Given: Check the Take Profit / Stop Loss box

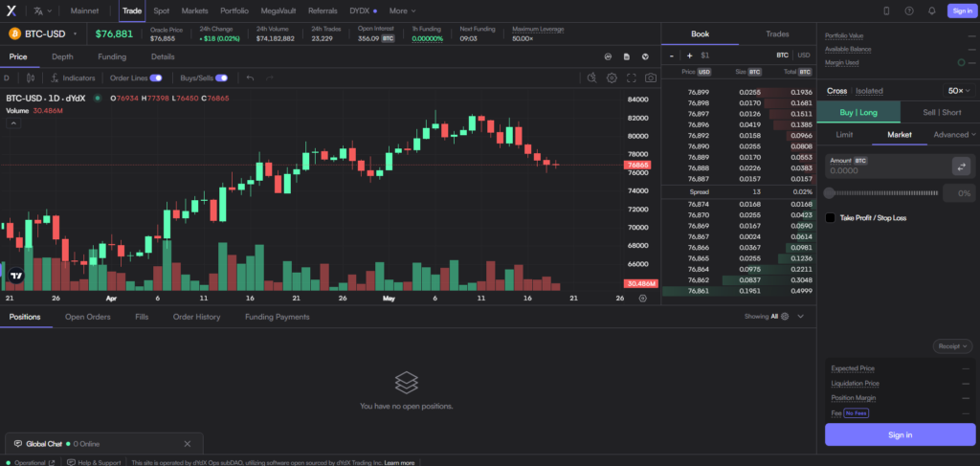Looking at the screenshot, I should [830, 218].
